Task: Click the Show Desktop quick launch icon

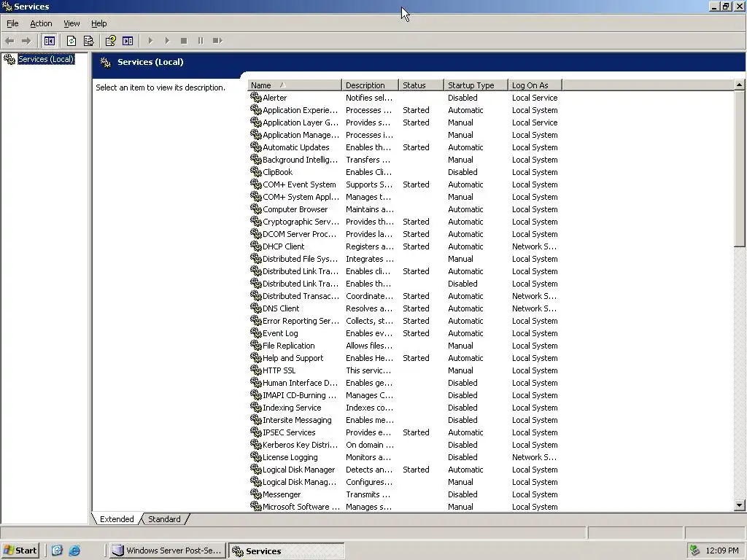Action: click(x=57, y=551)
